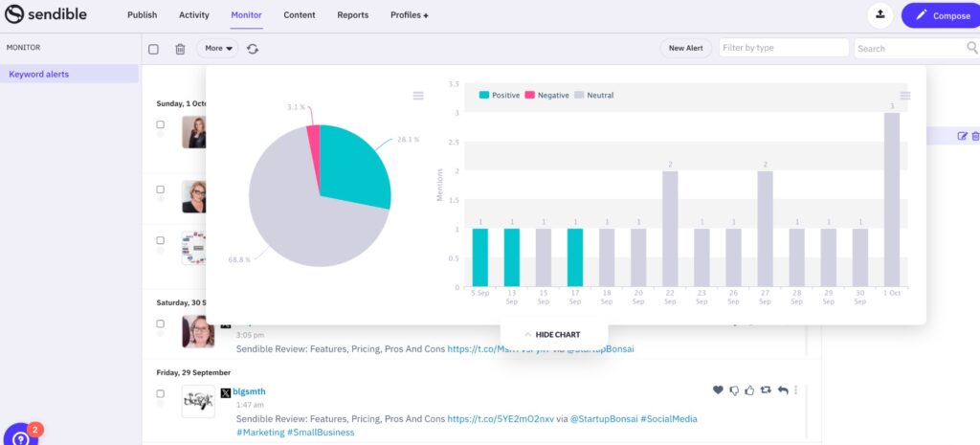Screen dimensions: 980x445
Task: Click the New Alert button
Action: (x=685, y=48)
